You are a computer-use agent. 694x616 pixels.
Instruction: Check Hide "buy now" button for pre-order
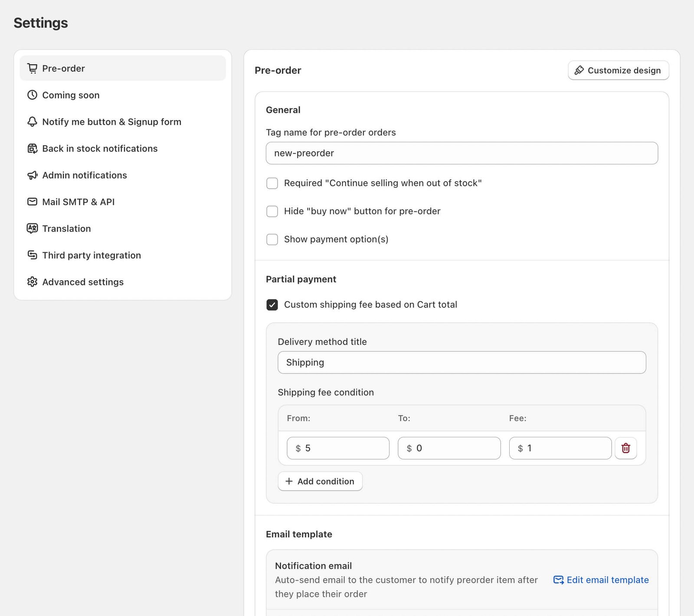[272, 211]
